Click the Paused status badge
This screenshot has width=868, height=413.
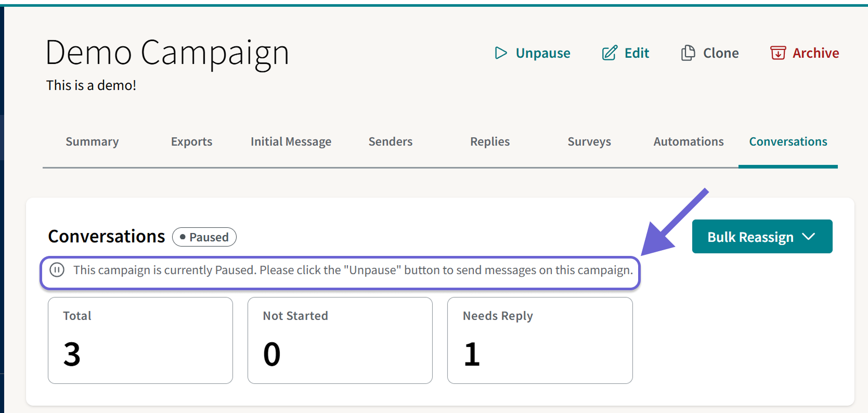tap(204, 237)
